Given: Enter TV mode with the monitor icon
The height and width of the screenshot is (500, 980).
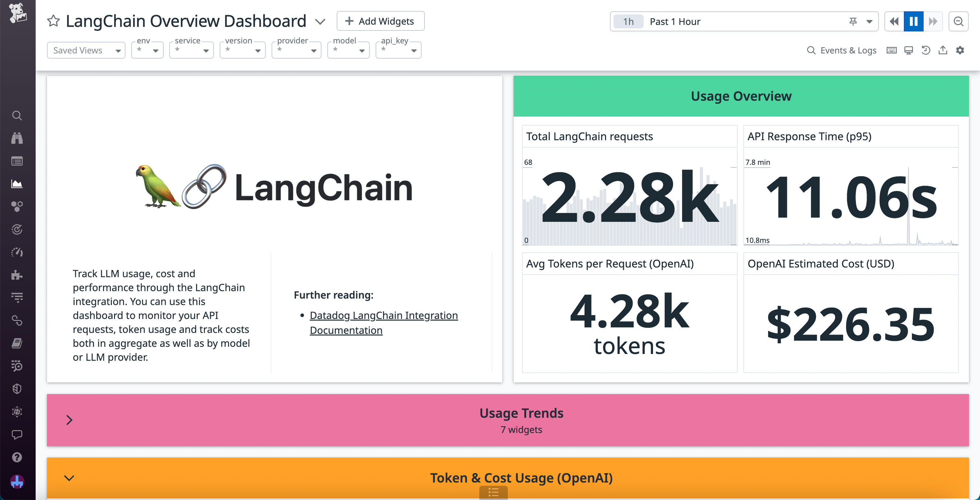Looking at the screenshot, I should pyautogui.click(x=908, y=50).
